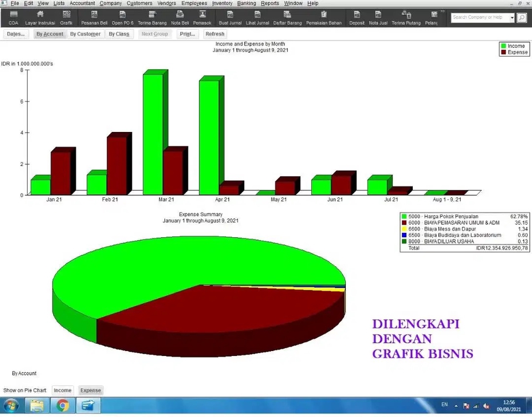Open the Buat Jurnal icon
This screenshot has height=417, width=532.
click(229, 17)
